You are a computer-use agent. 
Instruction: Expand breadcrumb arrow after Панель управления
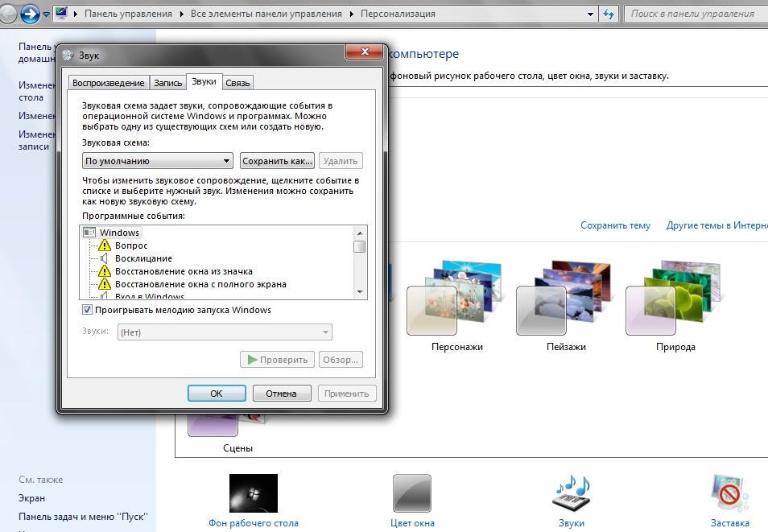point(182,14)
